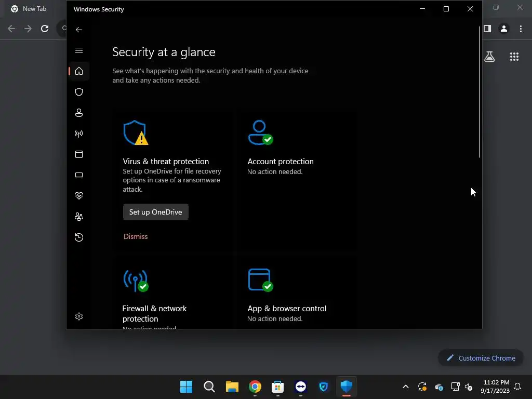Screen dimensions: 532x399
Task: Open Virus & threat protection shield in sidebar
Action: [x=79, y=92]
